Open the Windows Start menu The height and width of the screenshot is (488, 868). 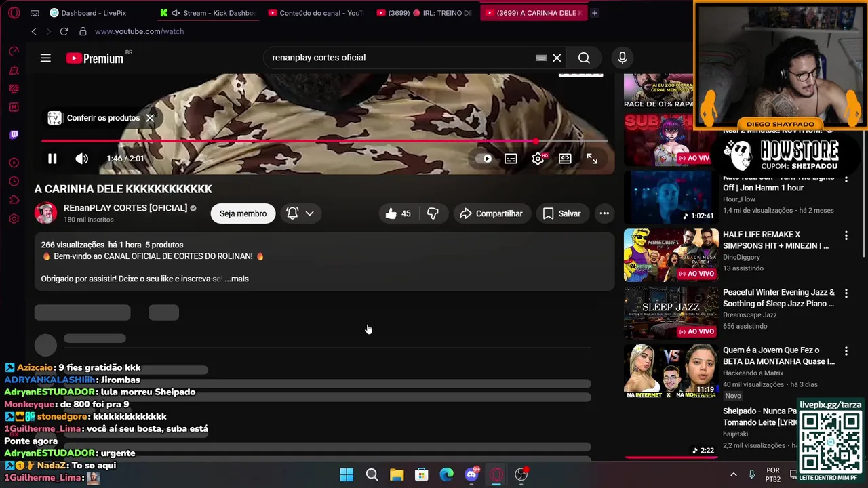tap(347, 474)
